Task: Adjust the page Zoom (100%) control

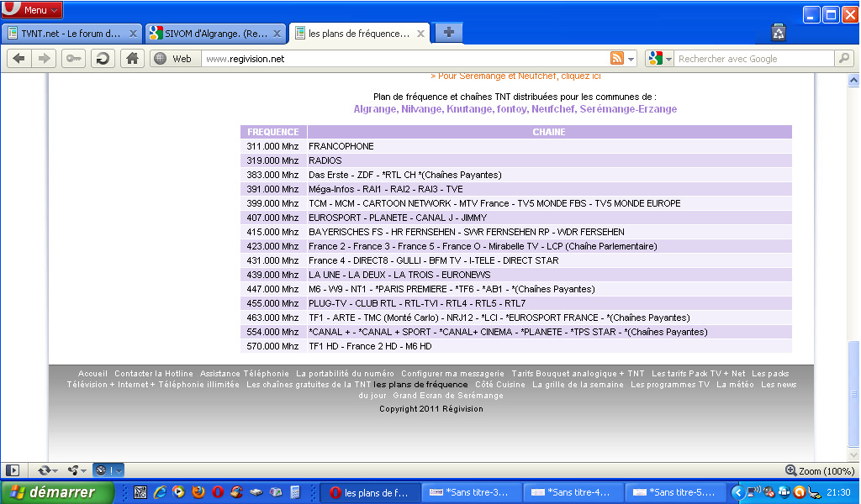Action: tap(820, 470)
